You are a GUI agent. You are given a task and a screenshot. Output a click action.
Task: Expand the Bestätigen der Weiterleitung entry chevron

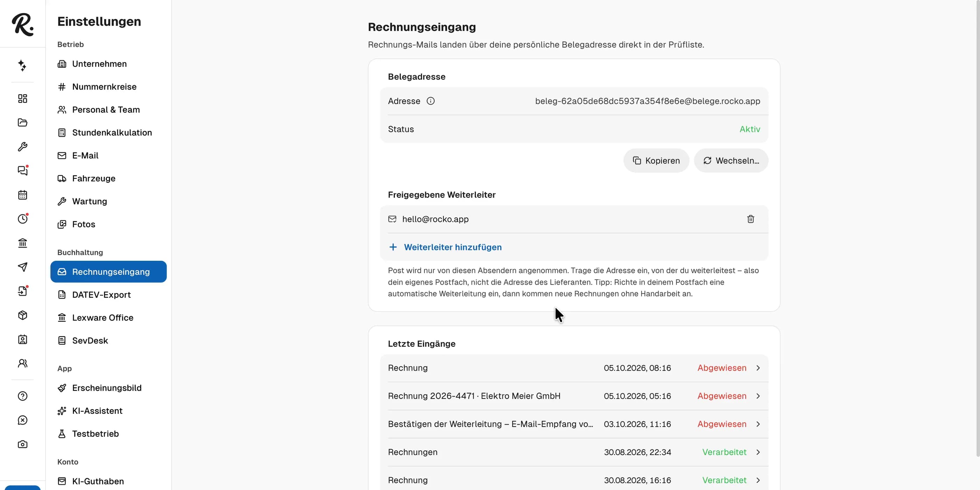[758, 424]
